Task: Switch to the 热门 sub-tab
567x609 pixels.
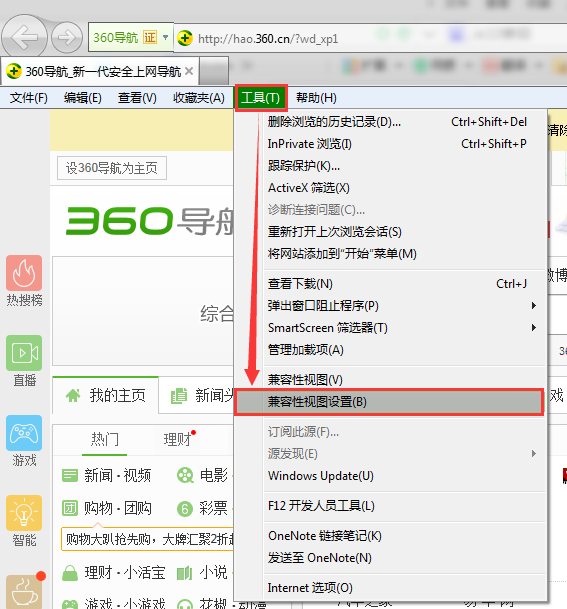Action: (104, 440)
